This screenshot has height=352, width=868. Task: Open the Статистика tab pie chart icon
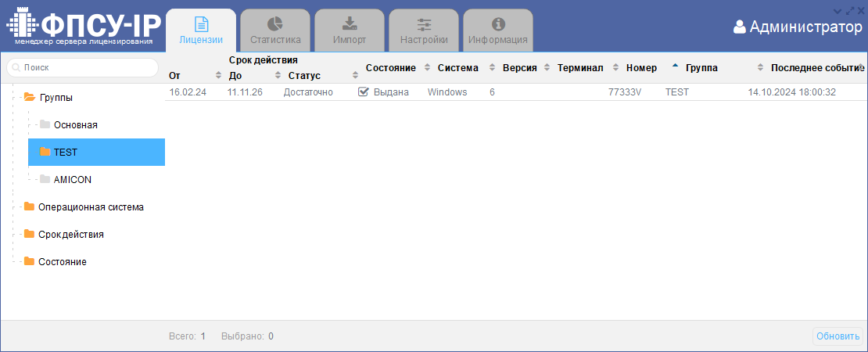(x=275, y=24)
